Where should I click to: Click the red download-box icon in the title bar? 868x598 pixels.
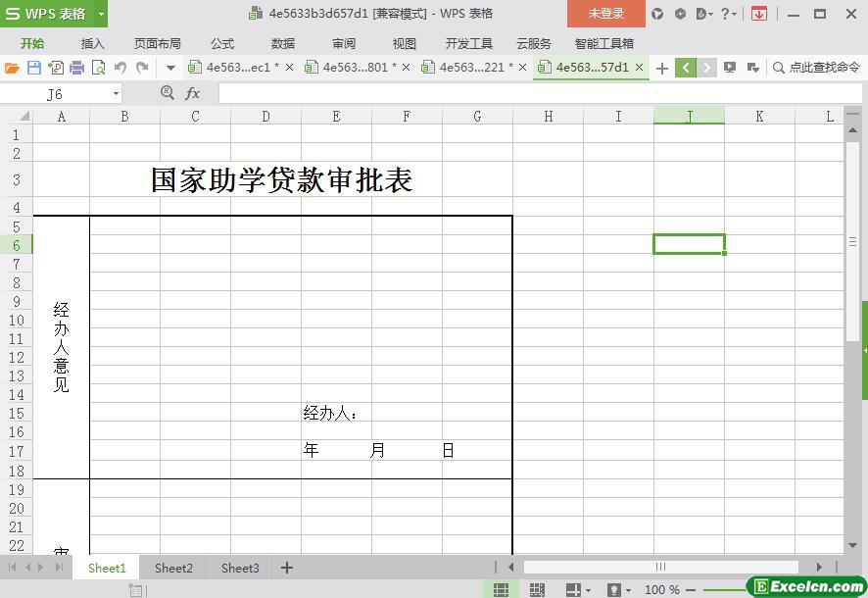pos(759,14)
